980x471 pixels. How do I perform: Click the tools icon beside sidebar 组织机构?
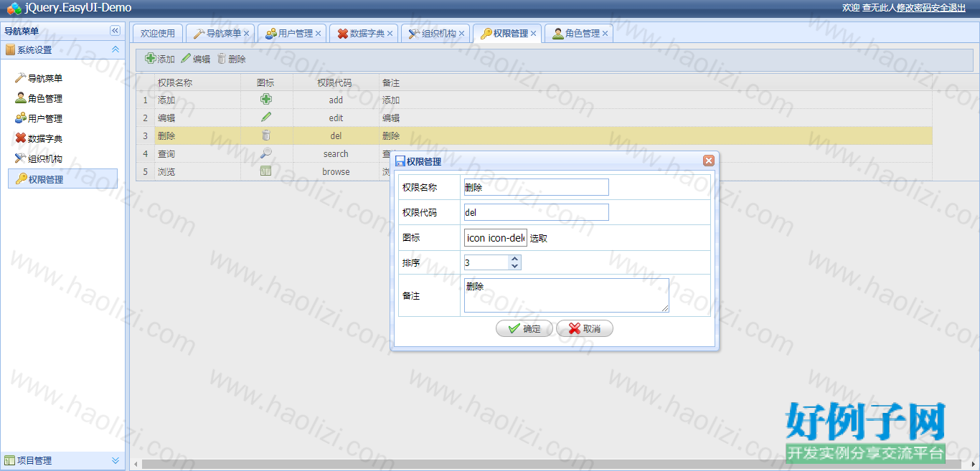click(x=21, y=158)
